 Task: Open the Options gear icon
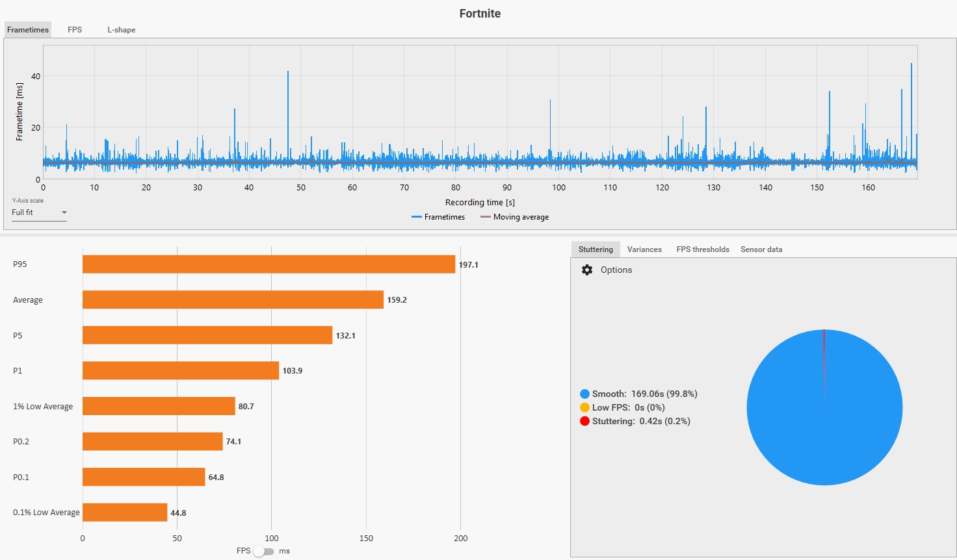point(587,270)
